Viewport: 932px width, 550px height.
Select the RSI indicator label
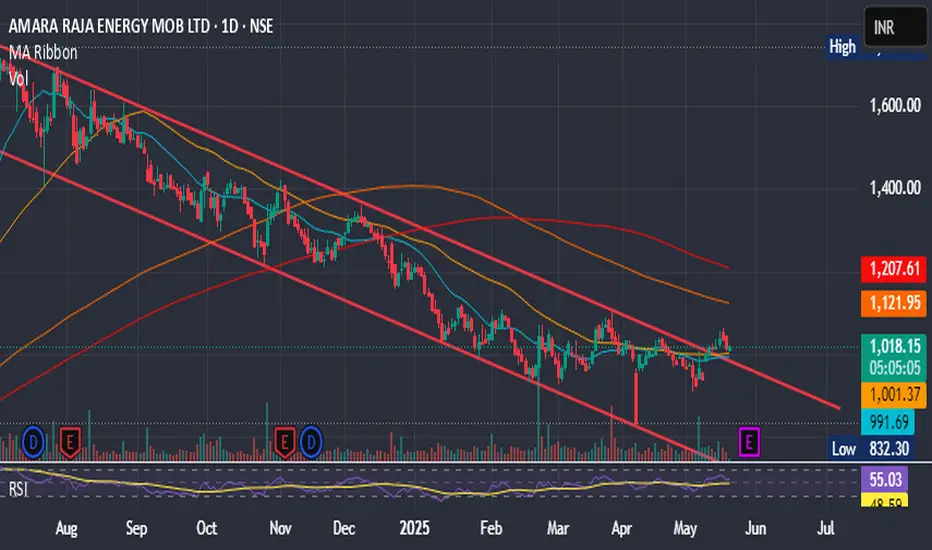point(18,489)
